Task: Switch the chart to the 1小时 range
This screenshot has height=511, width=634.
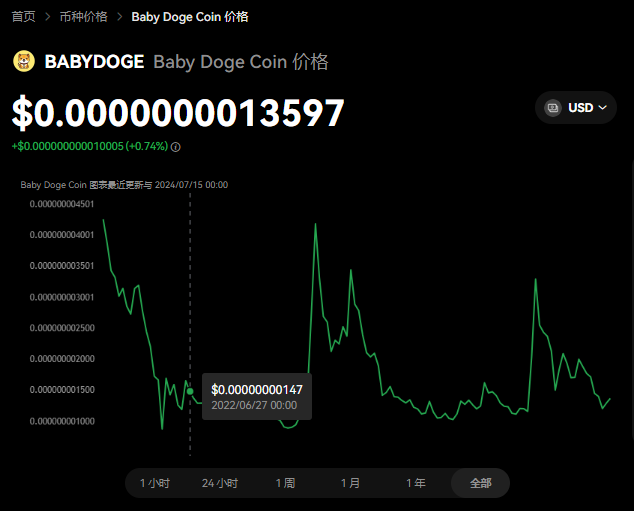Action: coord(155,483)
